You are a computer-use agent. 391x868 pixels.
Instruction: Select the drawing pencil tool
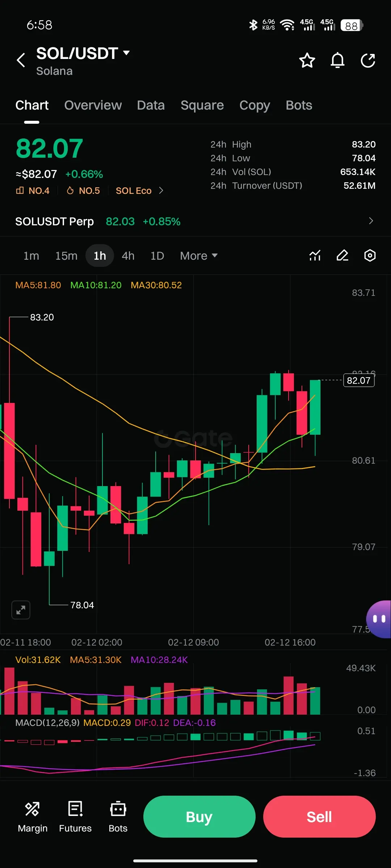[x=342, y=256]
